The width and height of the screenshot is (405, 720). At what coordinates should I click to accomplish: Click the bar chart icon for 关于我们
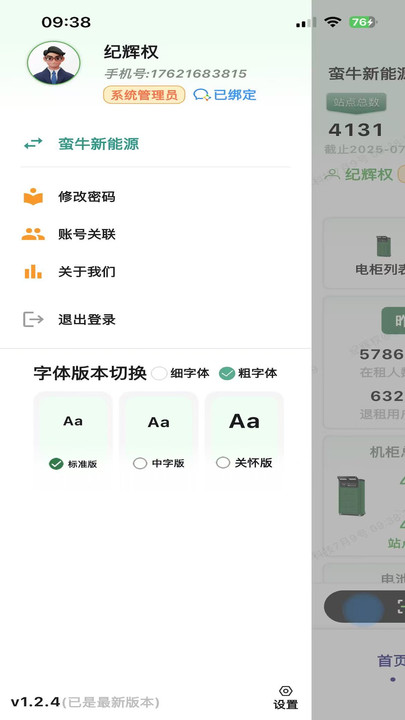click(x=33, y=272)
